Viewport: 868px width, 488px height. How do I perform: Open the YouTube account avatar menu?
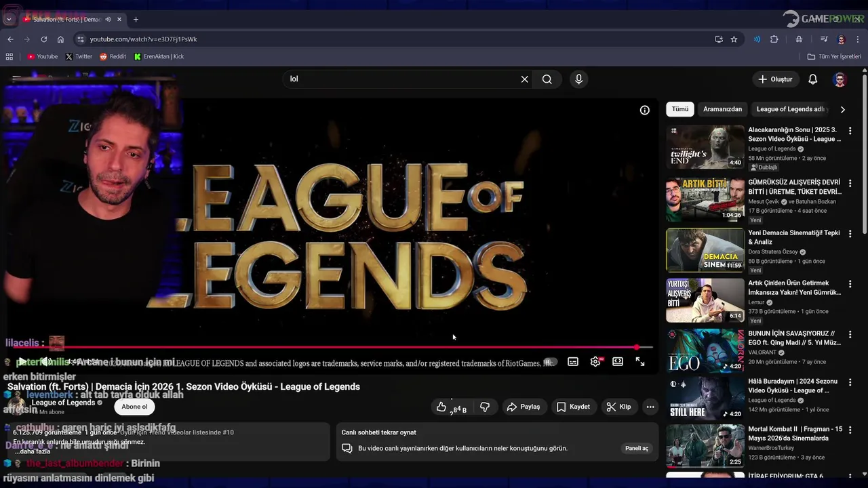(x=840, y=79)
